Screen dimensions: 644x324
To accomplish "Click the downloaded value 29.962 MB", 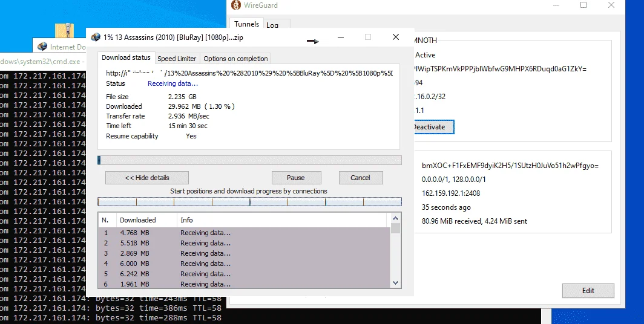I will click(x=201, y=106).
